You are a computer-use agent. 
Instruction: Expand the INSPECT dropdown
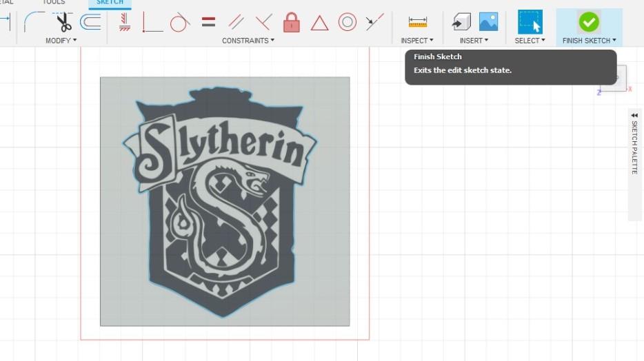tap(417, 41)
